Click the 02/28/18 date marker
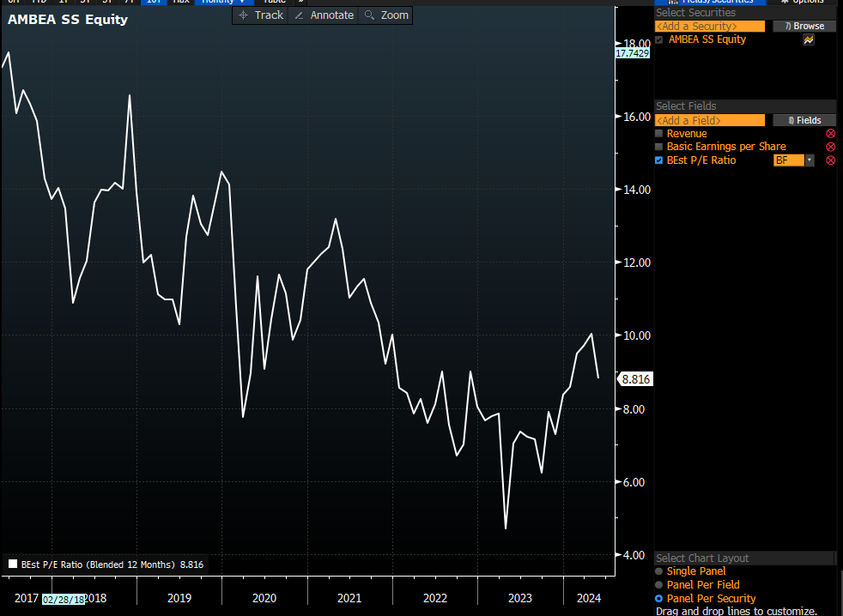 click(64, 600)
